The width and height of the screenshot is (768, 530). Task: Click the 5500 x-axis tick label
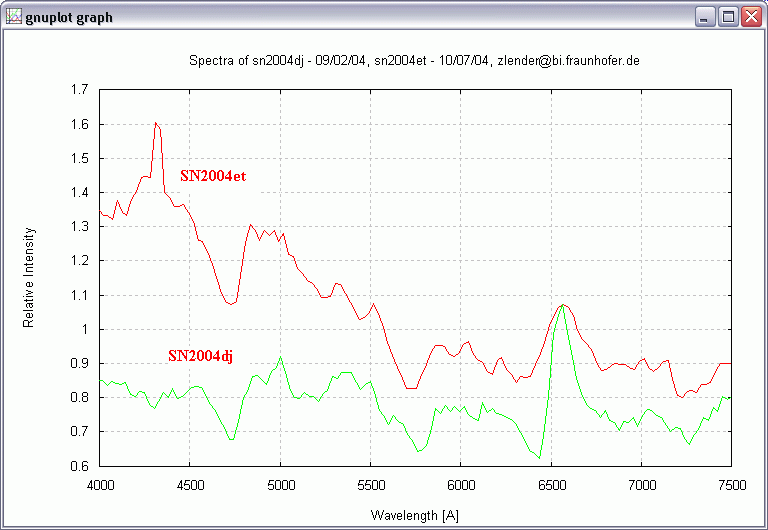click(370, 485)
